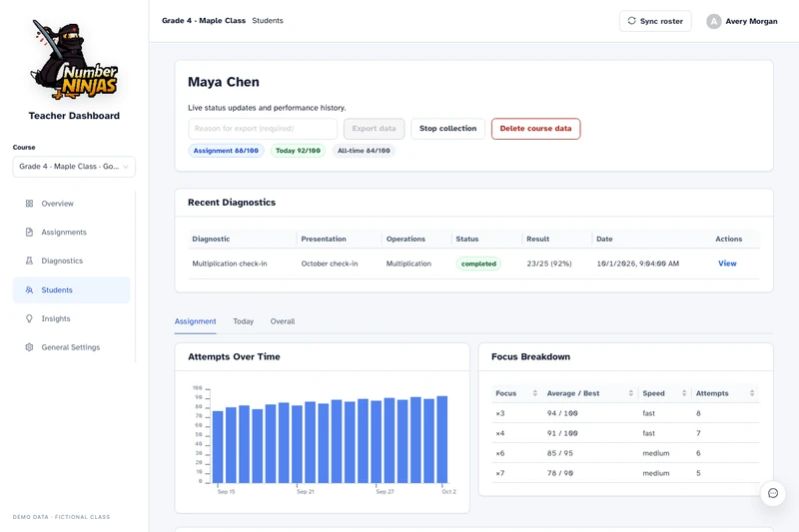Focus the Reason for export field
The image size is (799, 532).
pos(263,129)
